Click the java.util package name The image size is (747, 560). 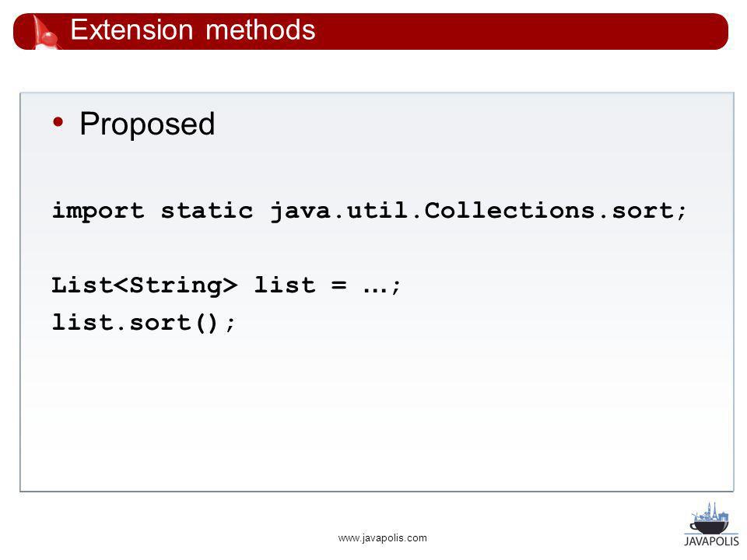click(x=339, y=211)
